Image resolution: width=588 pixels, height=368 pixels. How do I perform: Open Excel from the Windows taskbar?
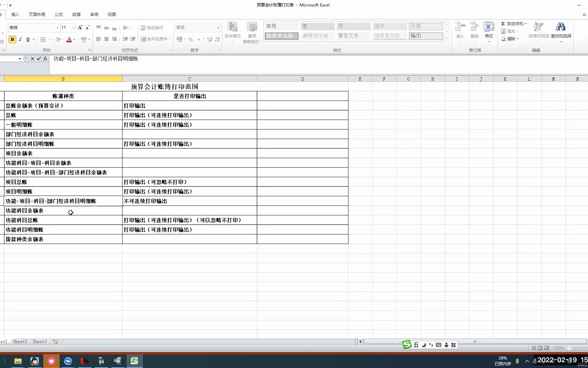point(134,361)
